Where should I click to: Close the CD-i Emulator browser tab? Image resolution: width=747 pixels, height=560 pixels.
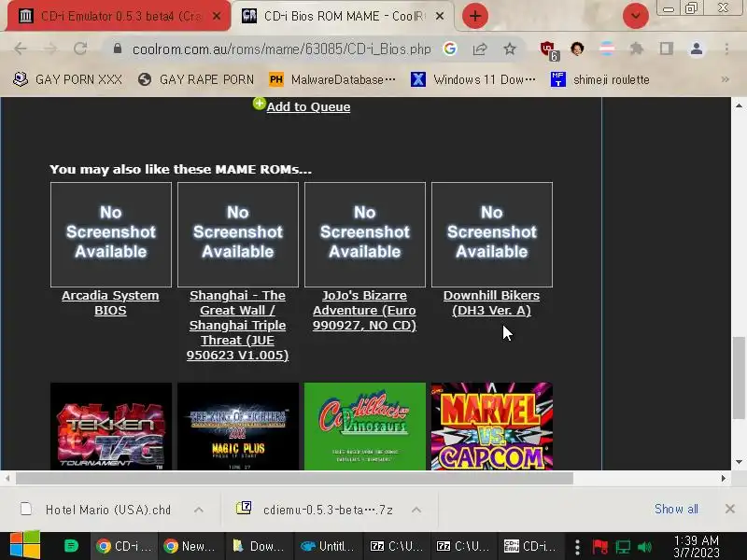217,16
